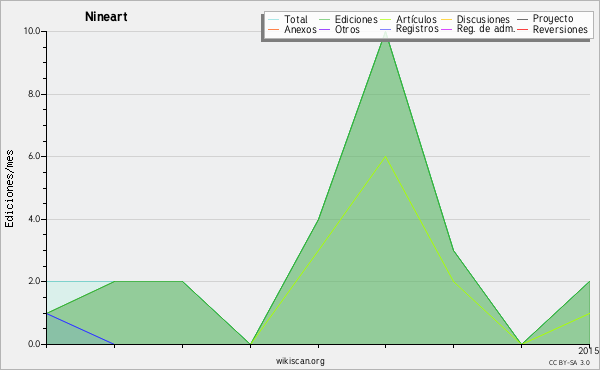Click the purple Otros legend line
Screen dimensions: 600x370
click(x=324, y=30)
